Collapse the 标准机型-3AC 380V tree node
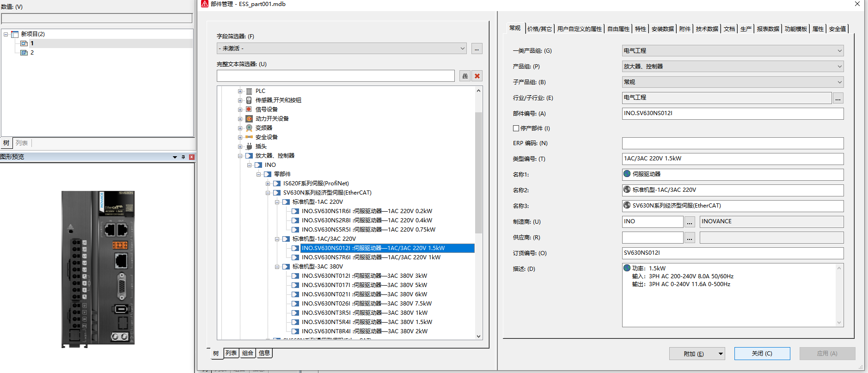 [x=277, y=267]
